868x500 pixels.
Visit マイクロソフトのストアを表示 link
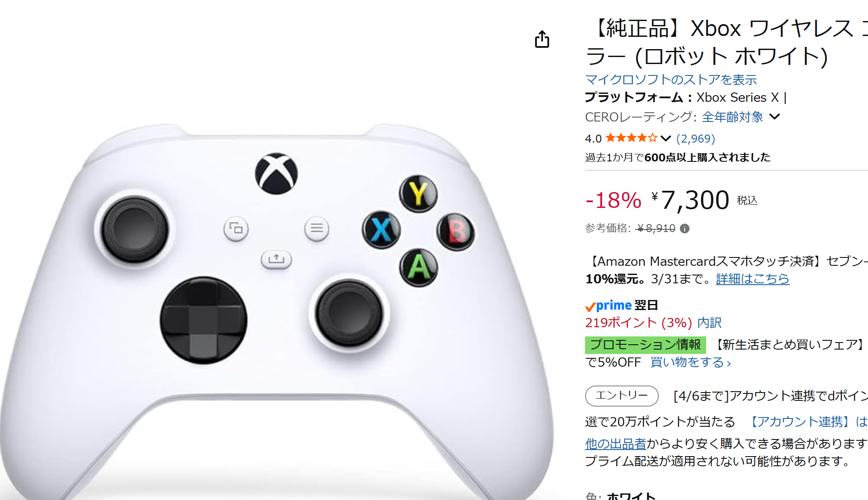pos(671,80)
